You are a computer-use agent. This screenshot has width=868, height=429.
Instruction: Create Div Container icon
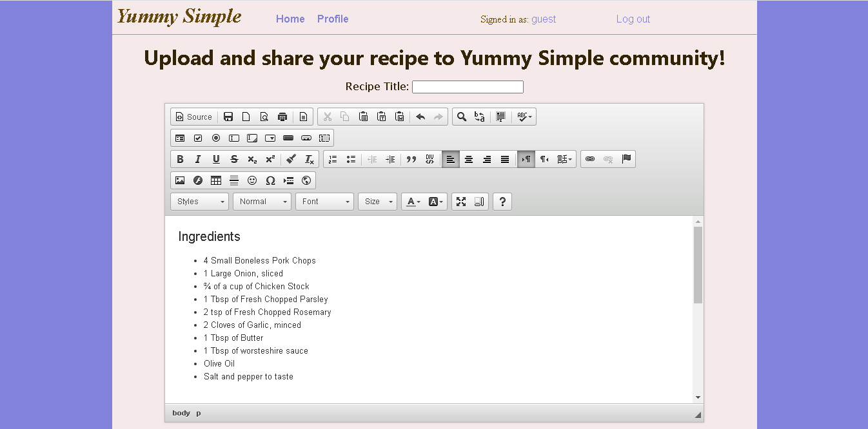click(429, 159)
